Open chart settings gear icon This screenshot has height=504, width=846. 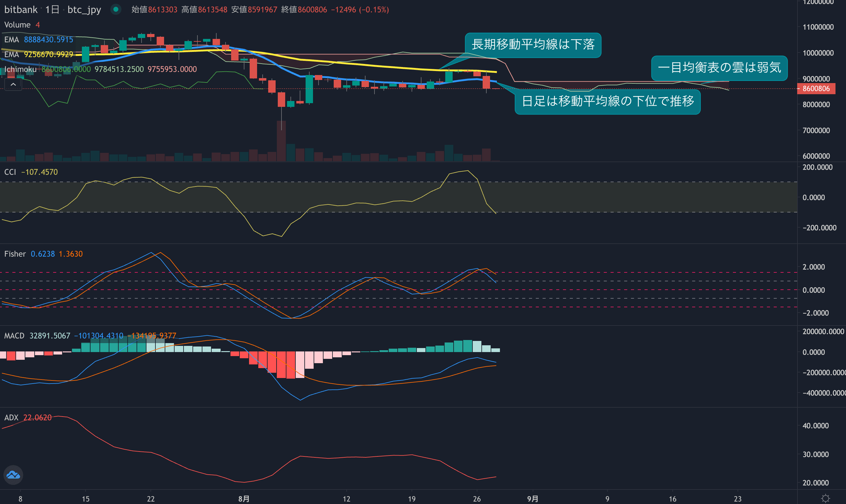click(x=825, y=498)
